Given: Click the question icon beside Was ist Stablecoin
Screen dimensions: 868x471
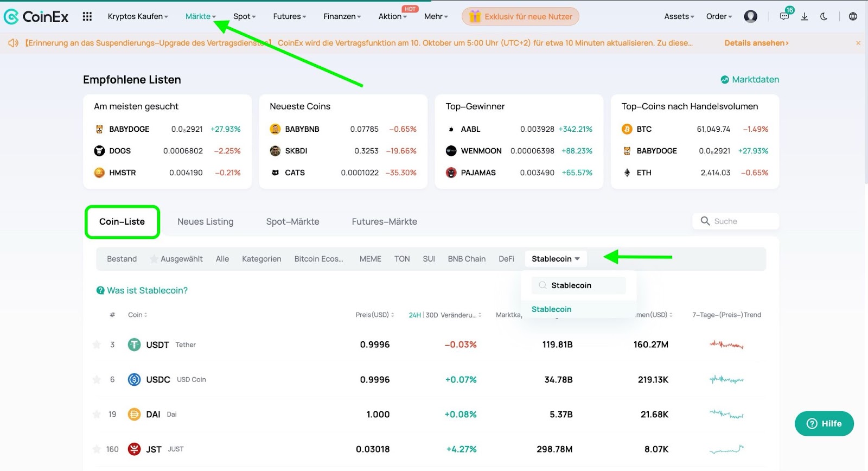Looking at the screenshot, I should click(x=100, y=290).
